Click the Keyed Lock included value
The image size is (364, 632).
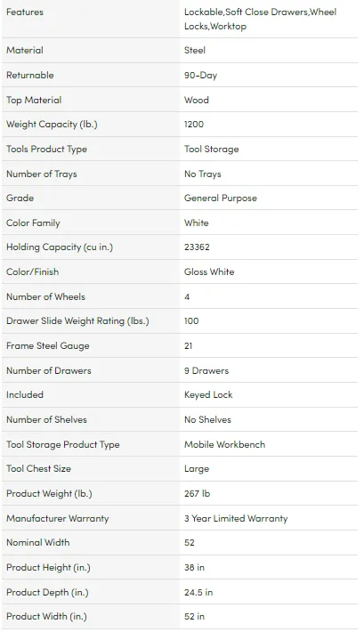click(x=208, y=395)
